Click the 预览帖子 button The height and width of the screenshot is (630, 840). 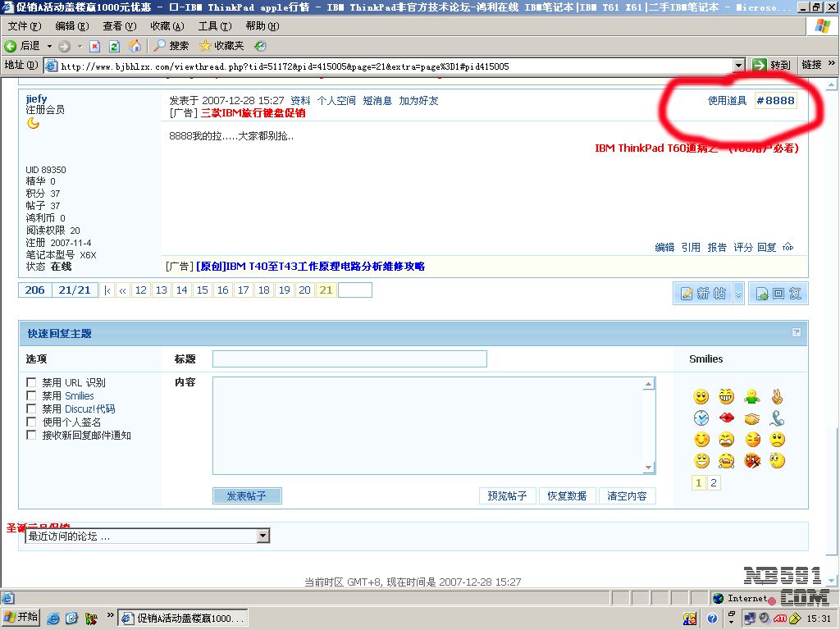[x=507, y=495]
